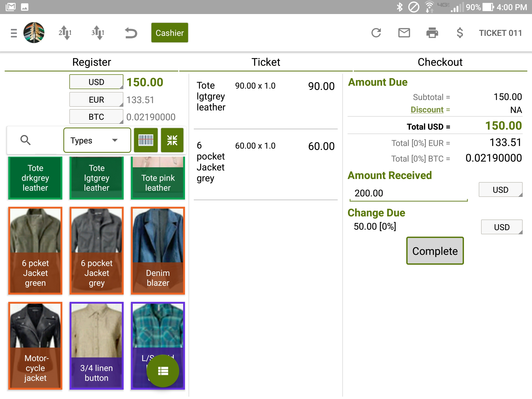Switch to the Checkout tab
Image resolution: width=532 pixels, height=399 pixels.
(x=440, y=62)
